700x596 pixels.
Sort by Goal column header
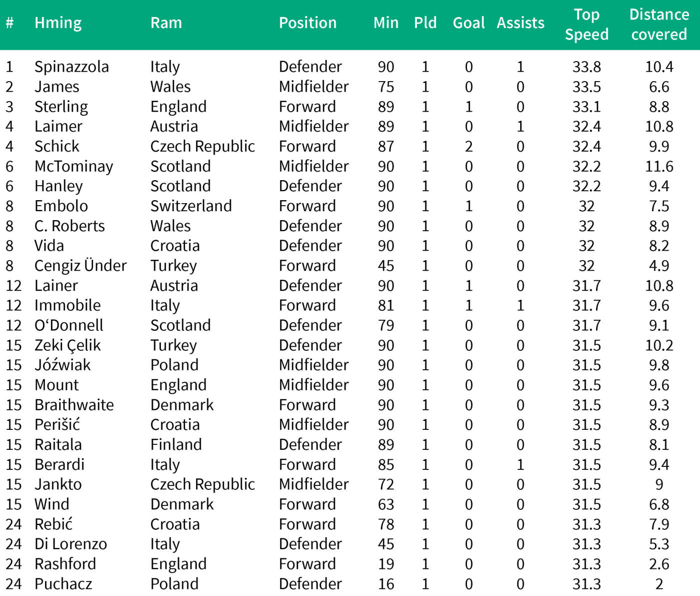[x=468, y=23]
